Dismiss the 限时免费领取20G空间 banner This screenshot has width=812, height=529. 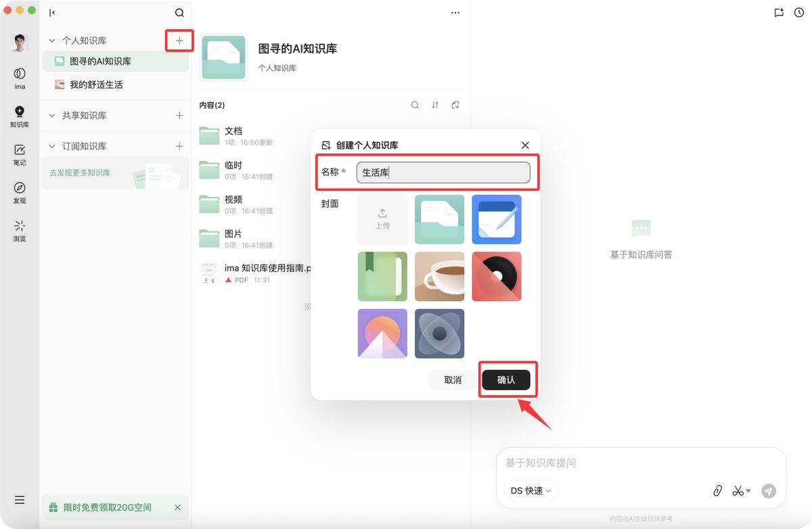pos(177,507)
